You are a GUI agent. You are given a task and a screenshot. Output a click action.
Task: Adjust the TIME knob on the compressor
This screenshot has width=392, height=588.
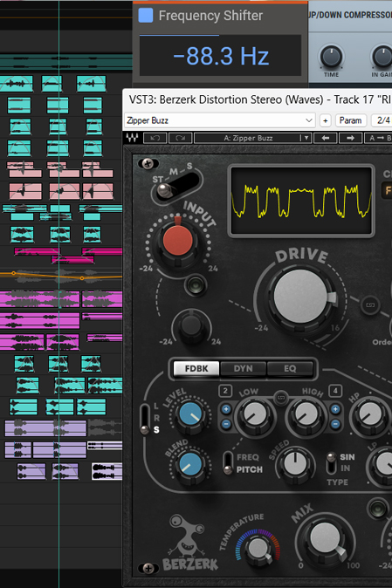(331, 57)
